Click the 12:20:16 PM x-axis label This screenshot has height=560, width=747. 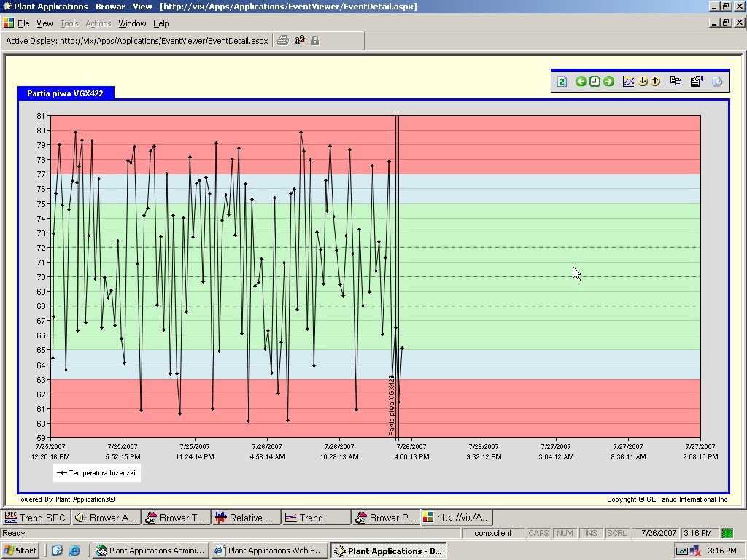pos(50,456)
